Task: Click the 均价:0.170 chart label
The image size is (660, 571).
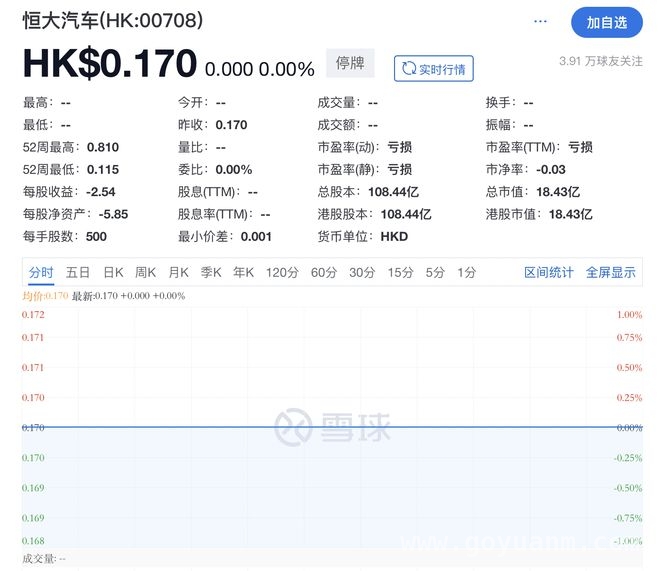Action: point(45,296)
